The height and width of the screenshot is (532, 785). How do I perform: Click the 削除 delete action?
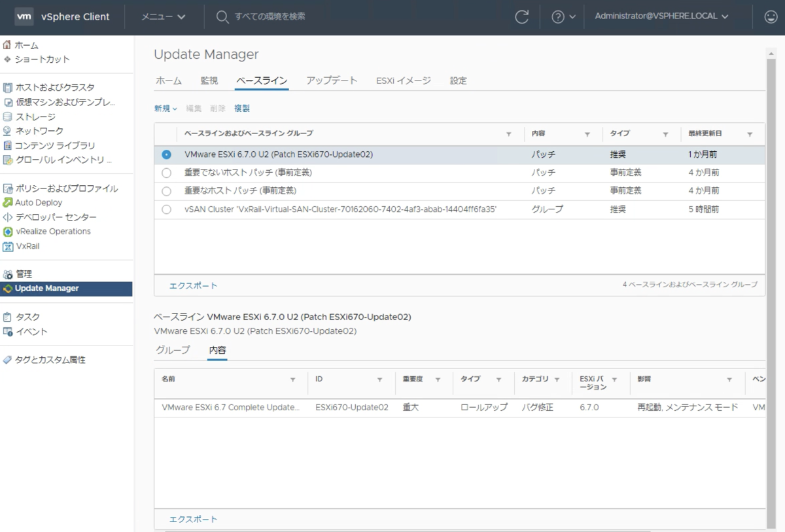coord(218,109)
